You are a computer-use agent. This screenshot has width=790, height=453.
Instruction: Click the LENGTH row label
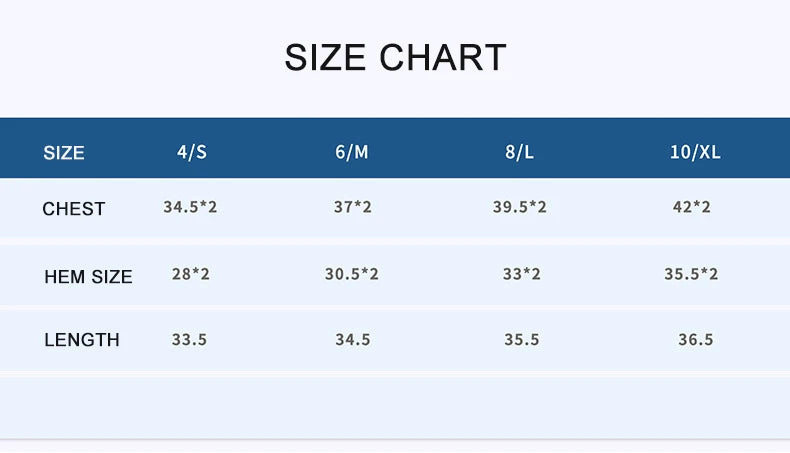(x=82, y=340)
